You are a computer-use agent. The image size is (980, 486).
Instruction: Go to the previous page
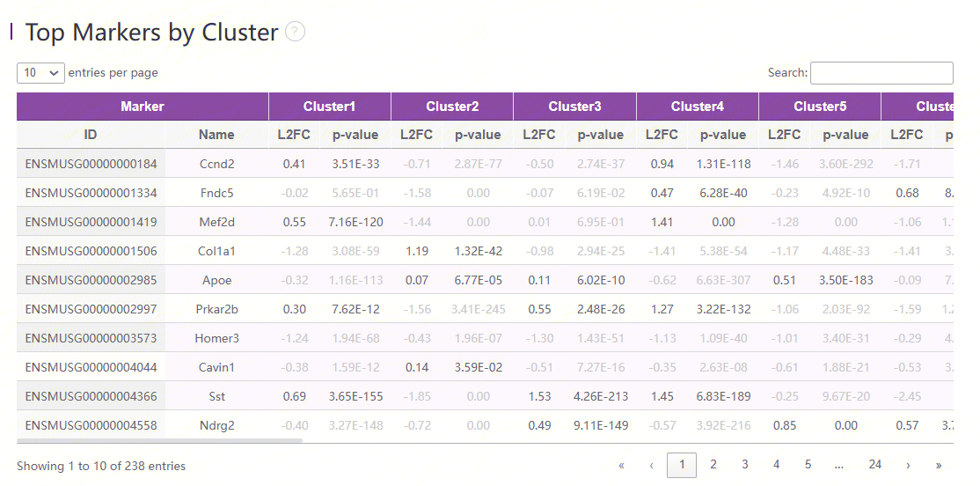tap(652, 465)
